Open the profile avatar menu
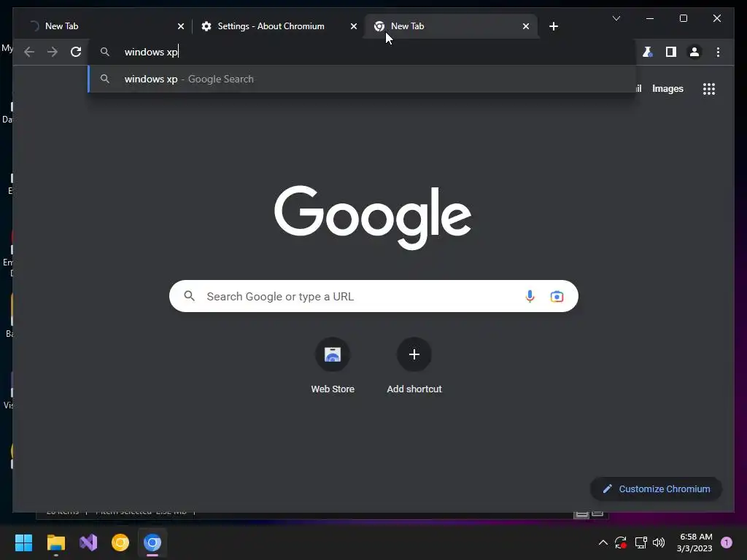The height and width of the screenshot is (560, 747). pyautogui.click(x=694, y=52)
